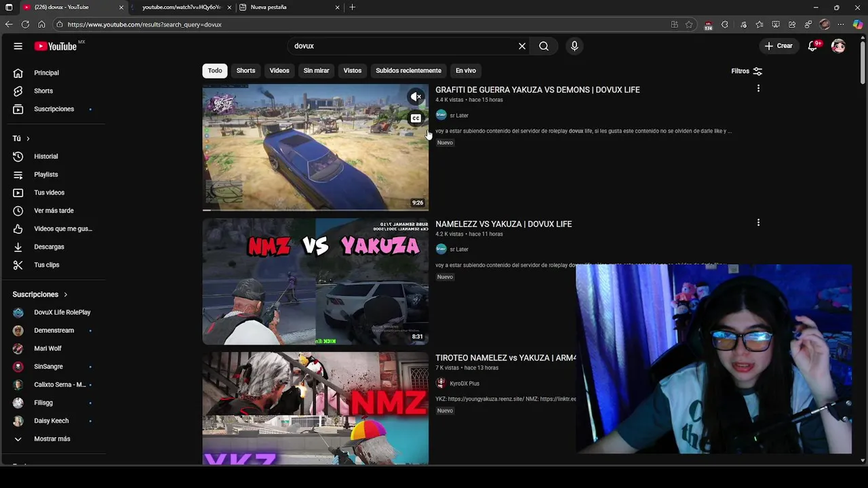This screenshot has width=868, height=488.
Task: Bookmark page with the star icon
Action: coord(689,24)
